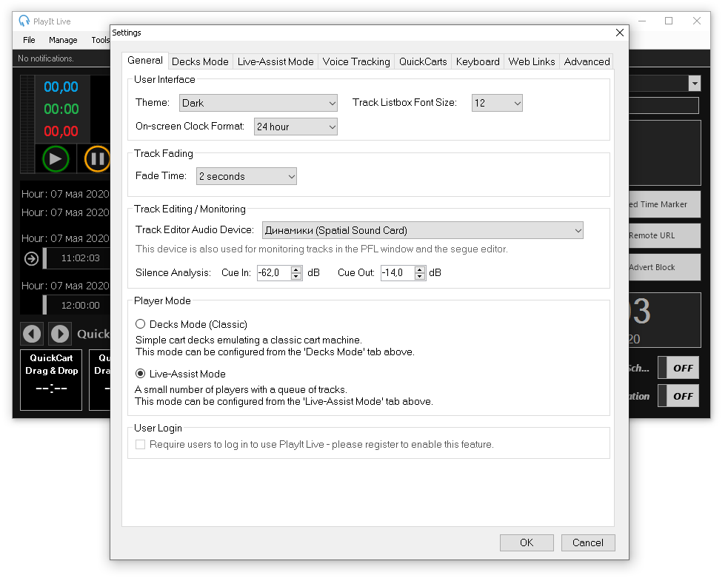This screenshot has width=728, height=578.
Task: Toggle the second OFF switch in main window
Action: (678, 396)
